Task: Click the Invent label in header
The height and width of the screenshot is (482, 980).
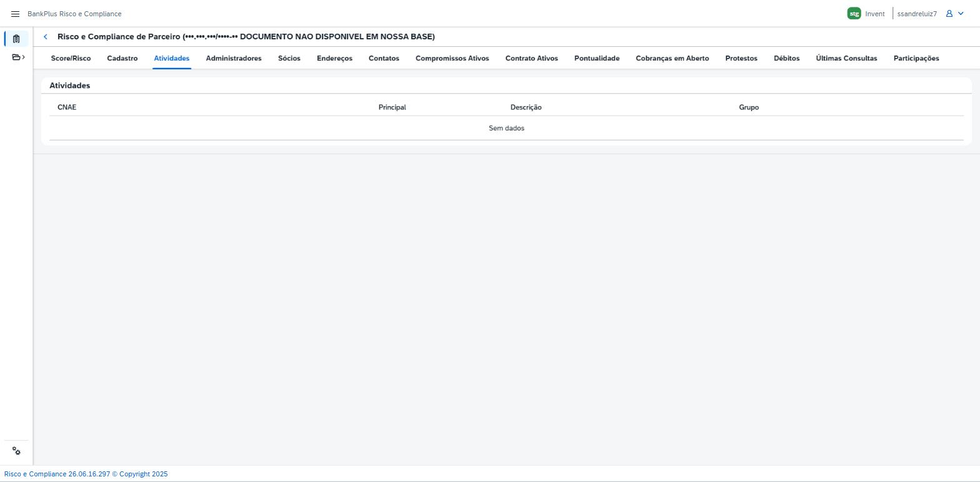Action: click(x=875, y=14)
